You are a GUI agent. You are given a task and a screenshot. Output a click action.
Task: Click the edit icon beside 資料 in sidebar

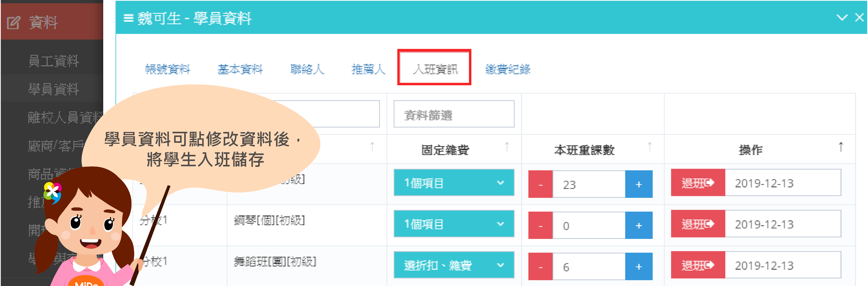click(14, 23)
